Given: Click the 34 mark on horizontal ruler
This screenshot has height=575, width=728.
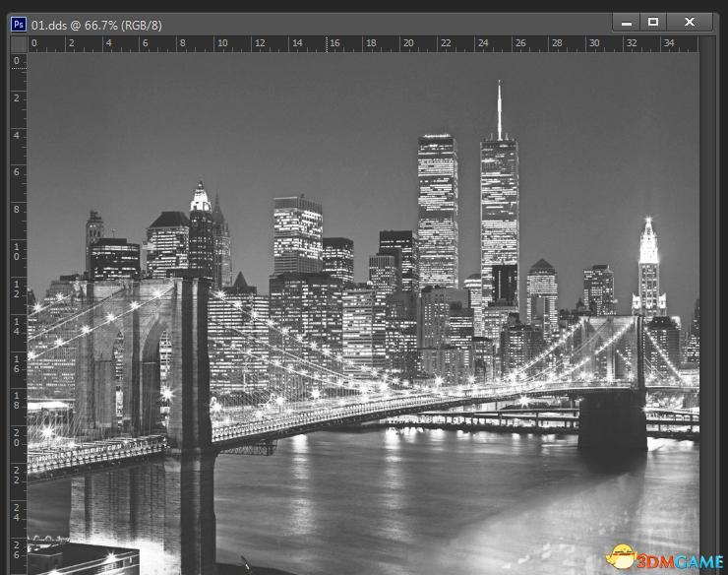Looking at the screenshot, I should 669,43.
